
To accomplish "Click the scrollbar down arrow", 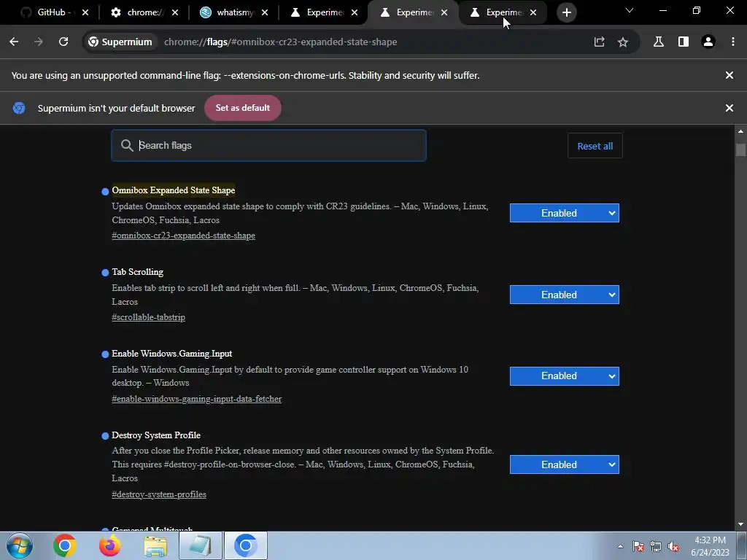I will tap(740, 524).
